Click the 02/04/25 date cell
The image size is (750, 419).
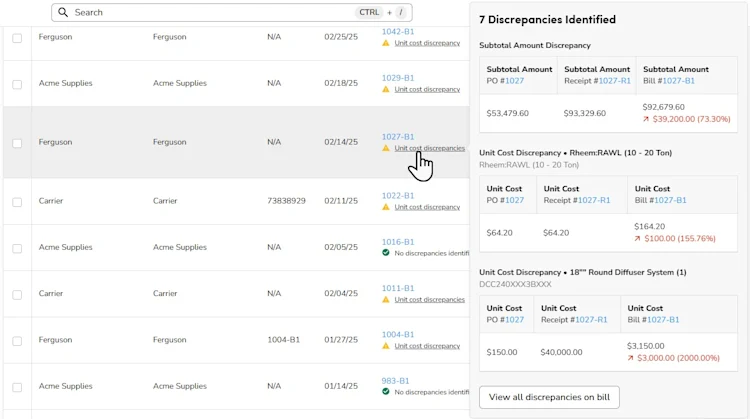click(341, 294)
